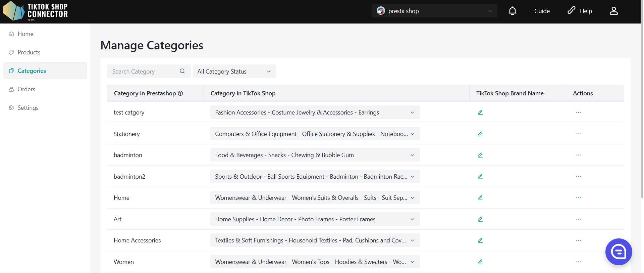This screenshot has width=644, height=273.
Task: Open Settings in the sidebar
Action: (45, 108)
